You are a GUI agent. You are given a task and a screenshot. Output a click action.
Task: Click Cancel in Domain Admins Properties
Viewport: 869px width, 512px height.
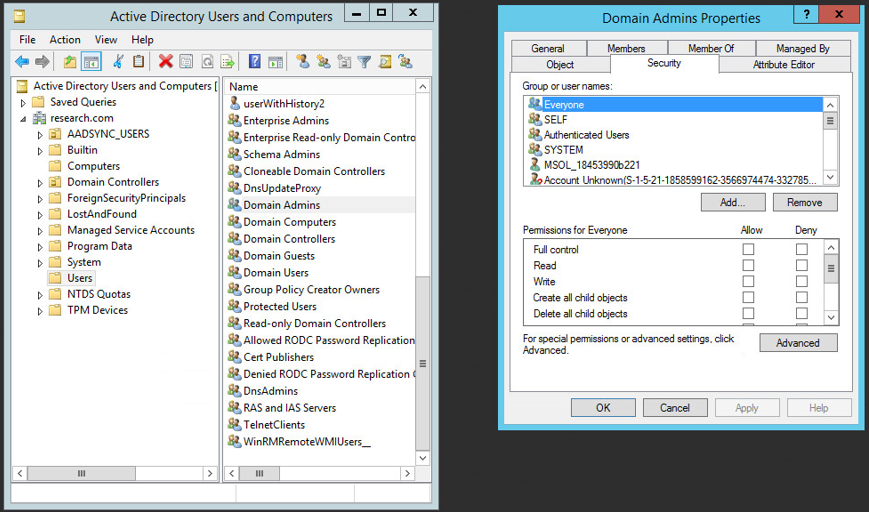(x=675, y=408)
